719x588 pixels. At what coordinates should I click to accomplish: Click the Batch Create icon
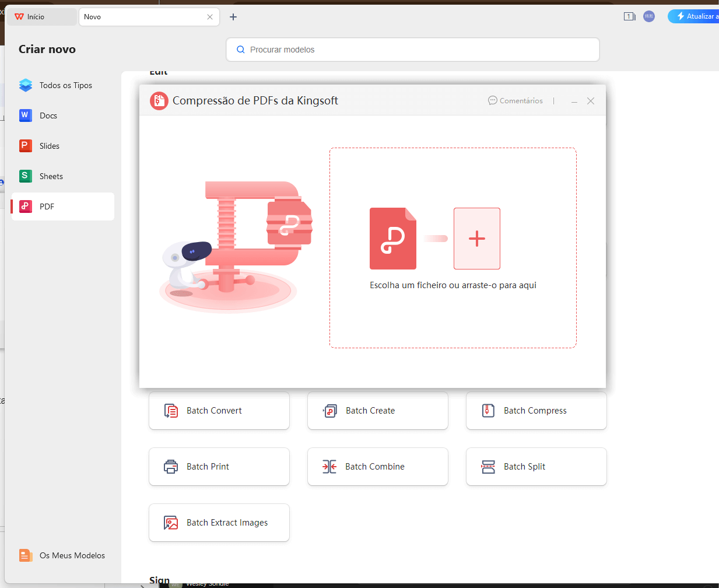[329, 411]
